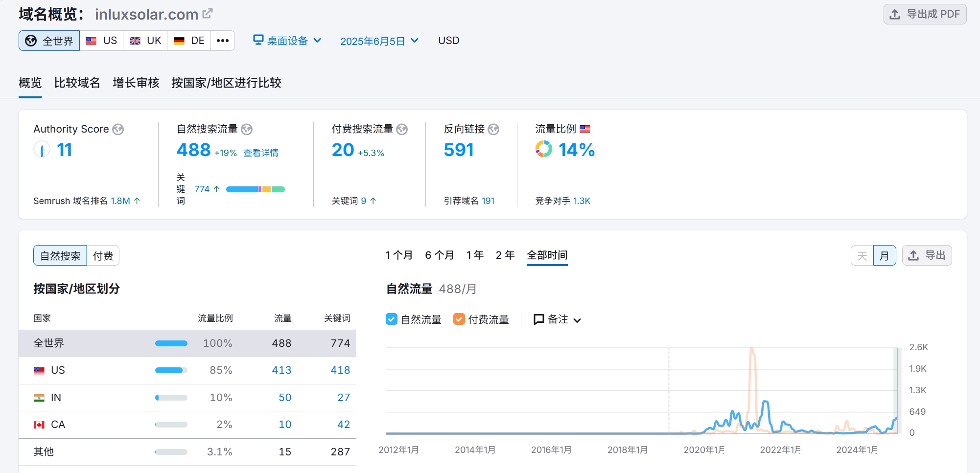Image resolution: width=980 pixels, height=473 pixels.
Task: Click the globe icon next to 反向链接
Action: click(493, 129)
